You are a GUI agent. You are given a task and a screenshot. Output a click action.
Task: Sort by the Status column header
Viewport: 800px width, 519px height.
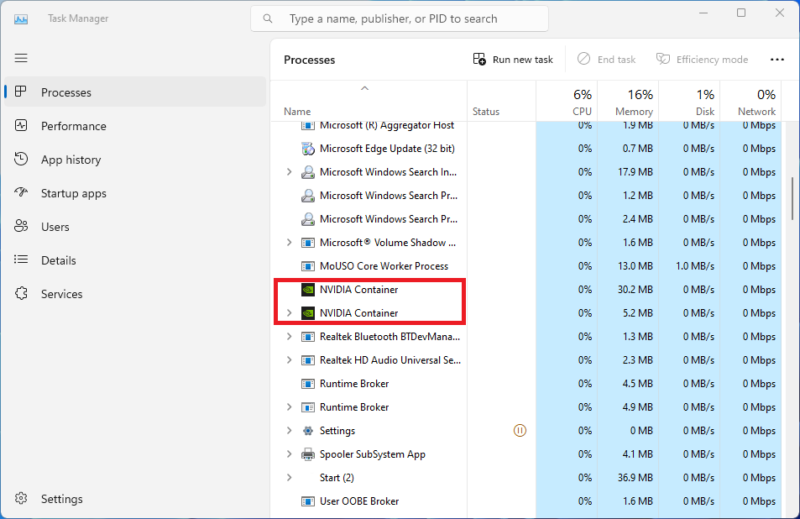pos(502,101)
